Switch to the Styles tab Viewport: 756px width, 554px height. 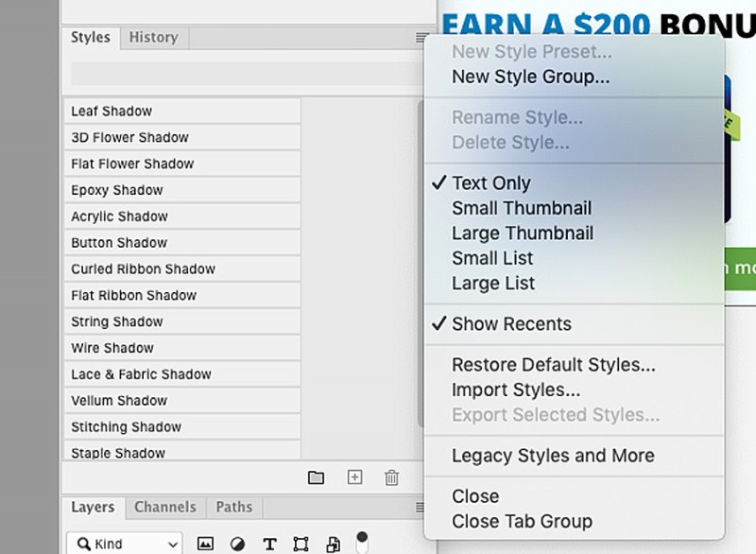pos(91,37)
